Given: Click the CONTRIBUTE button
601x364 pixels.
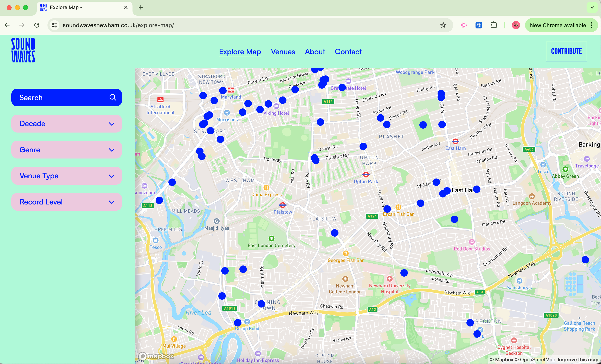Looking at the screenshot, I should pyautogui.click(x=566, y=51).
